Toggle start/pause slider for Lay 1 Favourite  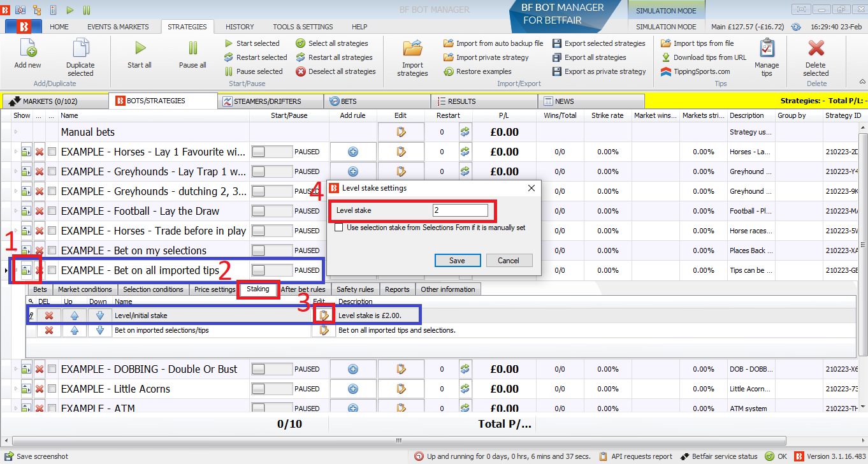pyautogui.click(x=271, y=152)
